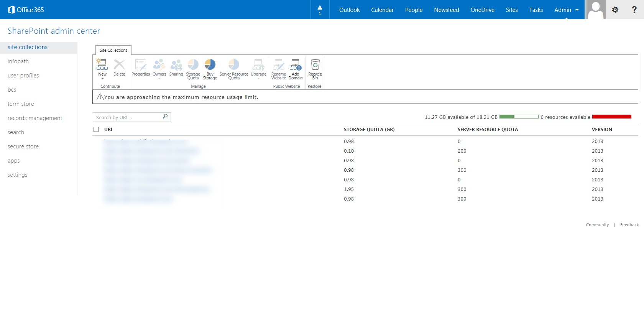Image resolution: width=644 pixels, height=334 pixels.
Task: Open secure store in the sidebar
Action: pyautogui.click(x=23, y=146)
